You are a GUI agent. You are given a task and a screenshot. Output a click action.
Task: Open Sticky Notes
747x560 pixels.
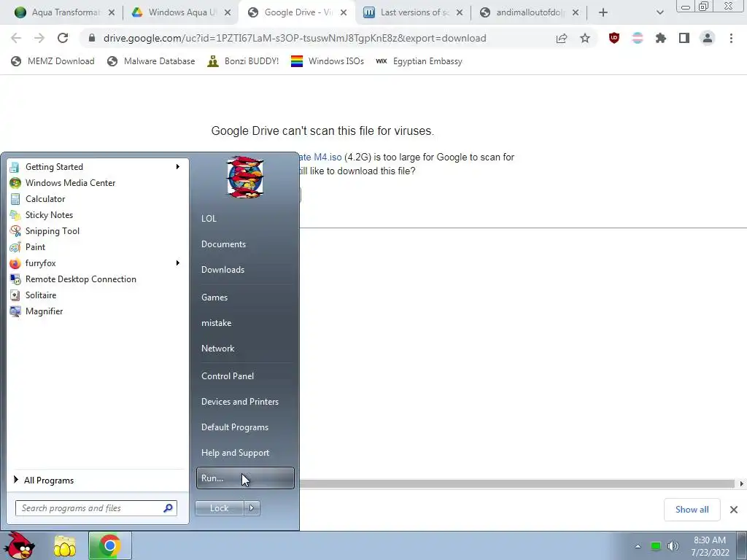coord(49,215)
